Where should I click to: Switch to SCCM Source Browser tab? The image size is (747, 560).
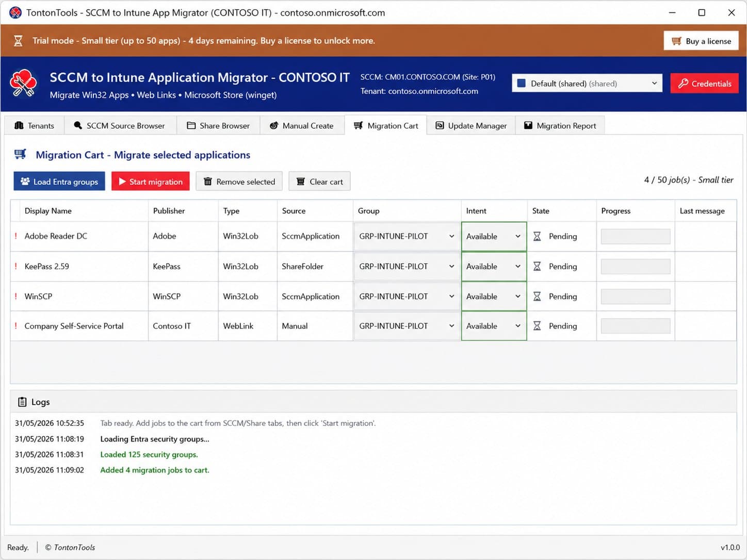[x=120, y=125]
